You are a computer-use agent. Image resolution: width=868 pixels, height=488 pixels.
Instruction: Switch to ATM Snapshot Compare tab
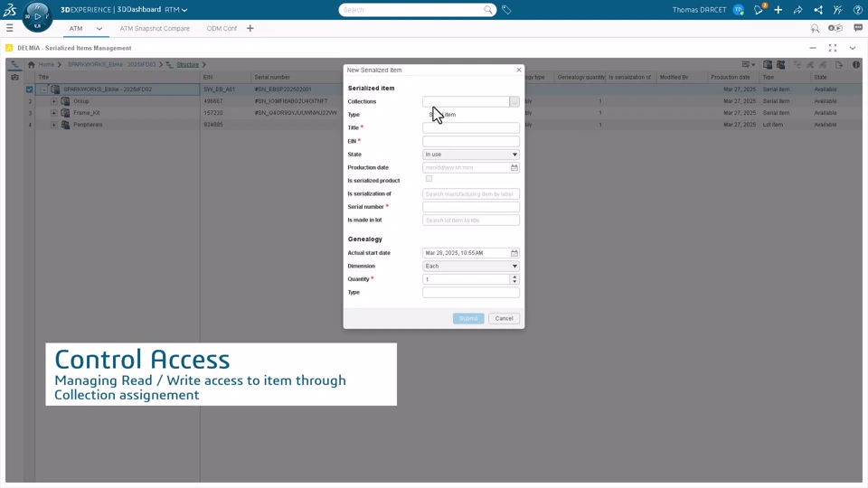click(155, 28)
